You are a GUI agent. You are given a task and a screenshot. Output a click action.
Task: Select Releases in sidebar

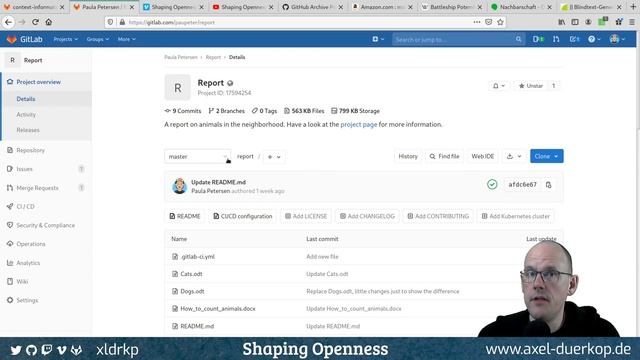point(28,130)
